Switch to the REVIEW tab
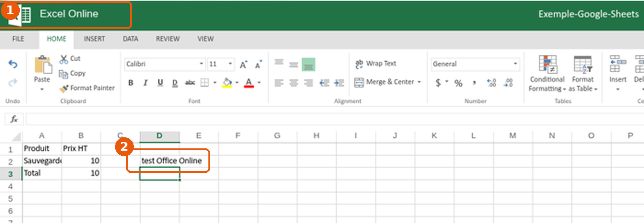644x223 pixels. pos(167,39)
